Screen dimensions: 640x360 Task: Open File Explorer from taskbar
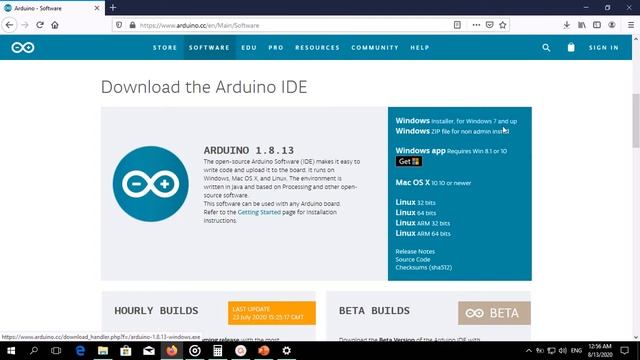[x=103, y=351]
